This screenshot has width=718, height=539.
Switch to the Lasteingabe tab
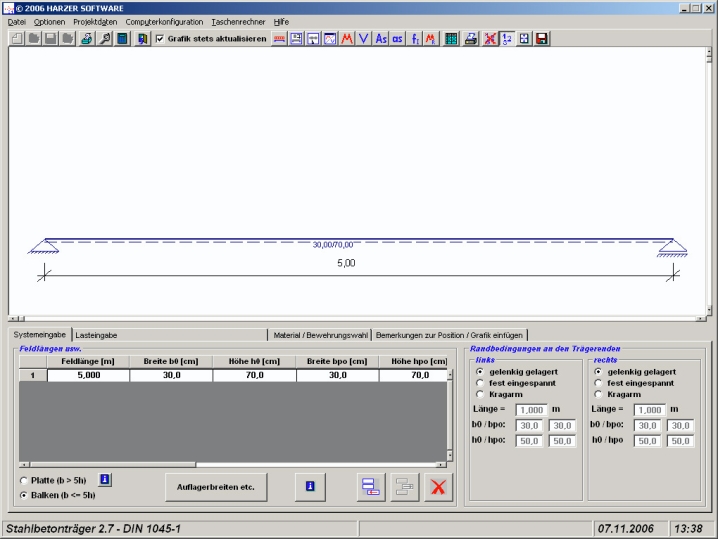coord(96,335)
